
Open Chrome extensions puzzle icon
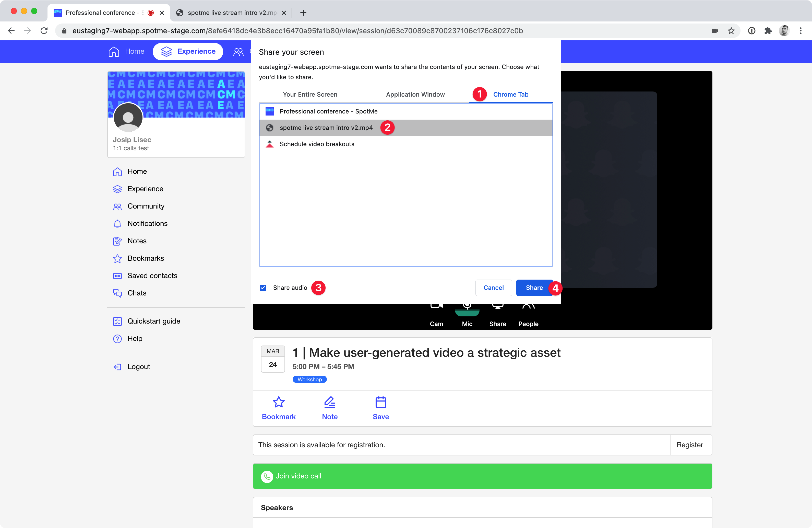[x=768, y=31]
